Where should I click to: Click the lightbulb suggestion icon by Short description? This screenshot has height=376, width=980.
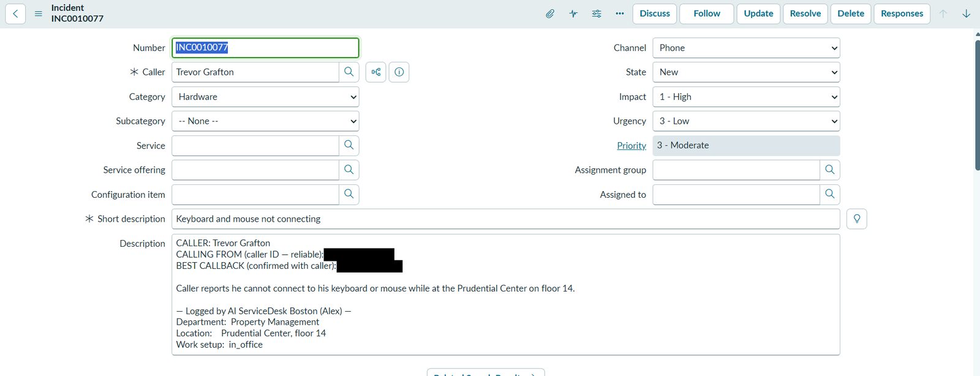(x=857, y=219)
